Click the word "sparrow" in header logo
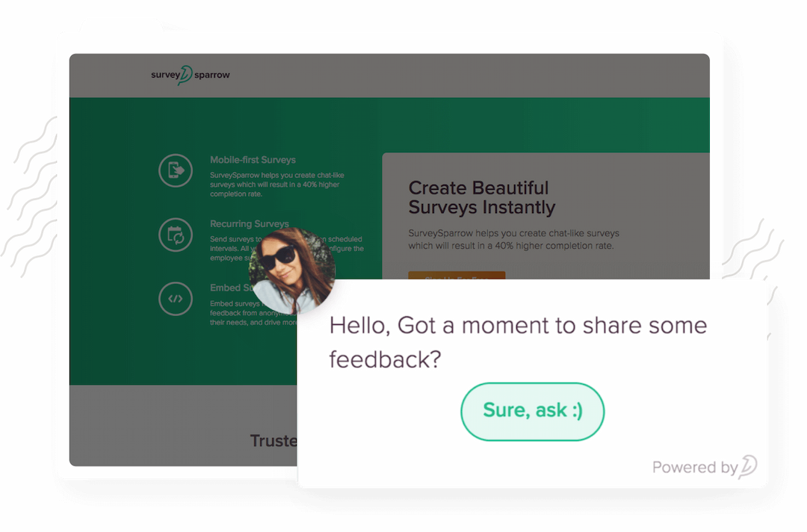The width and height of the screenshot is (807, 532). (x=212, y=75)
